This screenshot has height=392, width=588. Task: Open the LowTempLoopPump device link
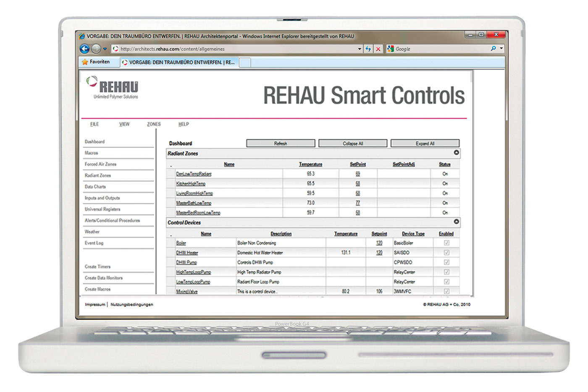(x=193, y=282)
